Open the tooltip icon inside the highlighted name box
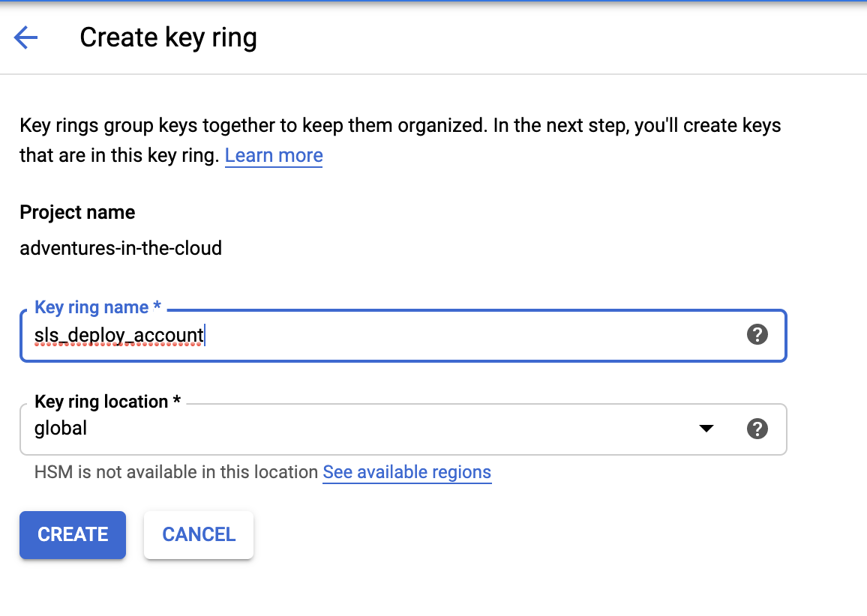 757,335
